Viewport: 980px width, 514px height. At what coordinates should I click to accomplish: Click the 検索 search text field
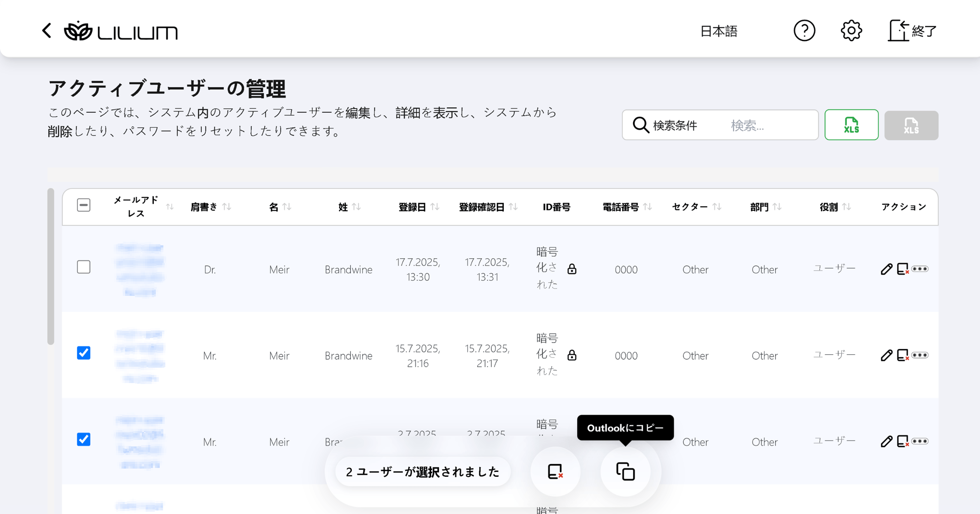tap(769, 125)
